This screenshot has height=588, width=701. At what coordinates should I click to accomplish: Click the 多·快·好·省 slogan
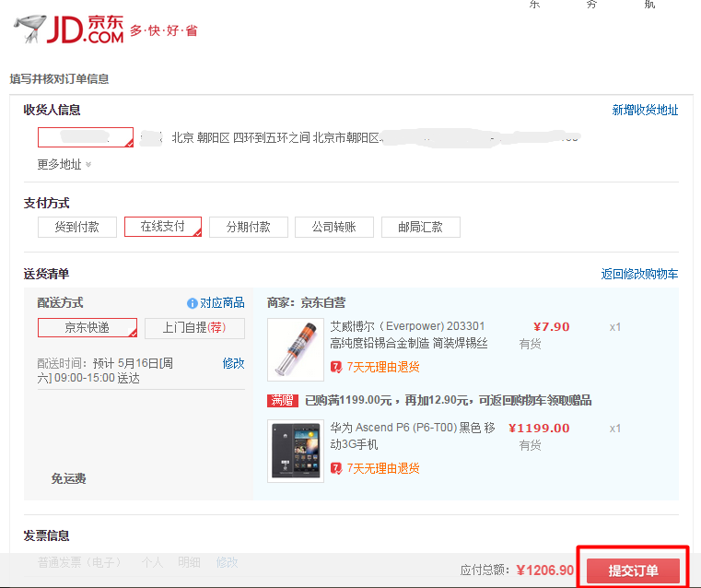click(164, 30)
